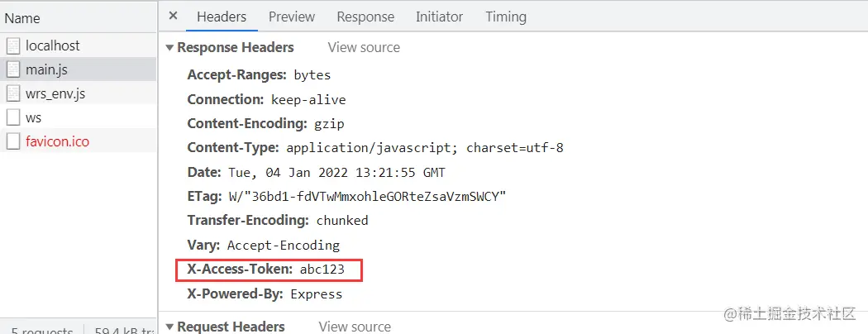Click the Name column header
This screenshot has height=334, width=868.
tap(22, 18)
